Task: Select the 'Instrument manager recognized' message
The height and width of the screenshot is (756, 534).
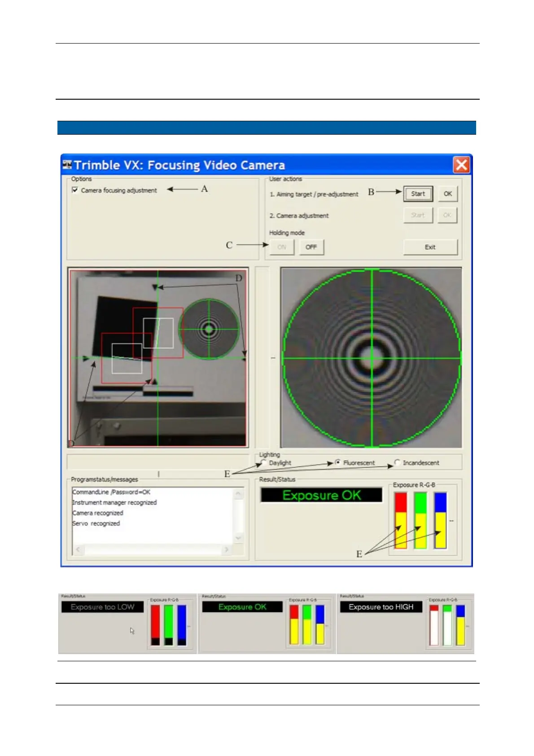Action: 114,502
